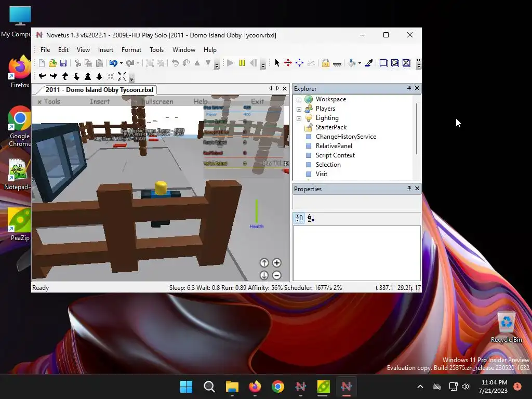Click the Redo arrow icon
This screenshot has height=399, width=532.
(x=130, y=63)
